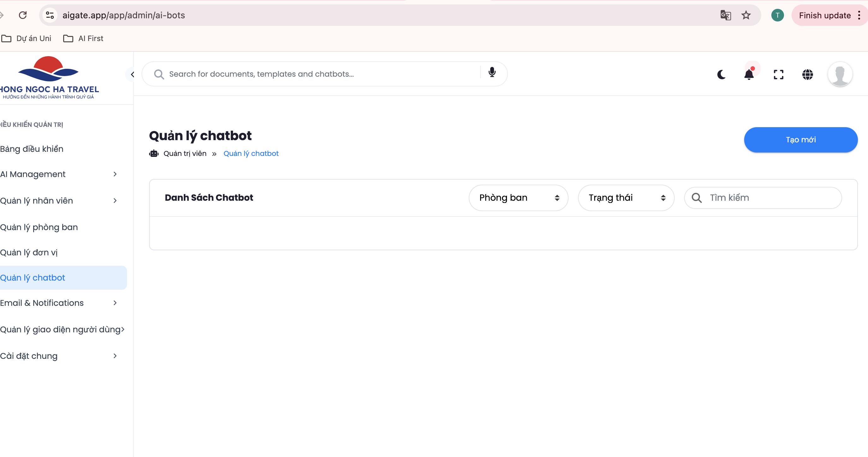This screenshot has height=457, width=868.
Task: Toggle dark mode with the moon icon
Action: (721, 74)
